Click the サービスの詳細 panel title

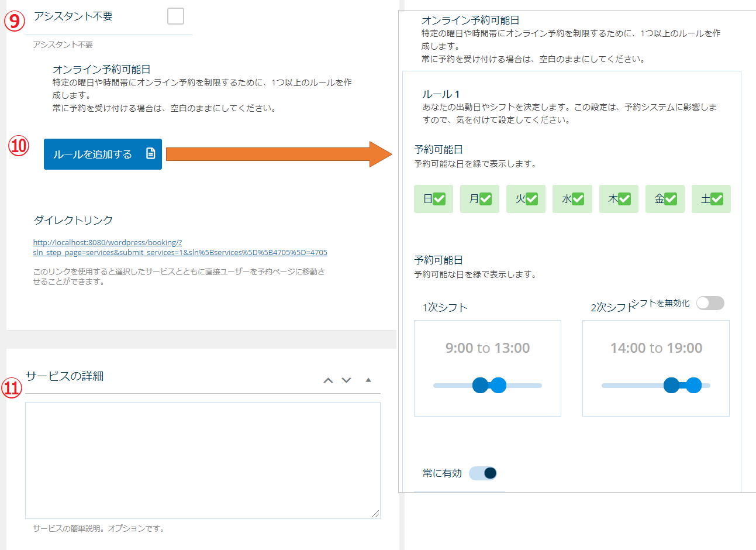click(64, 376)
